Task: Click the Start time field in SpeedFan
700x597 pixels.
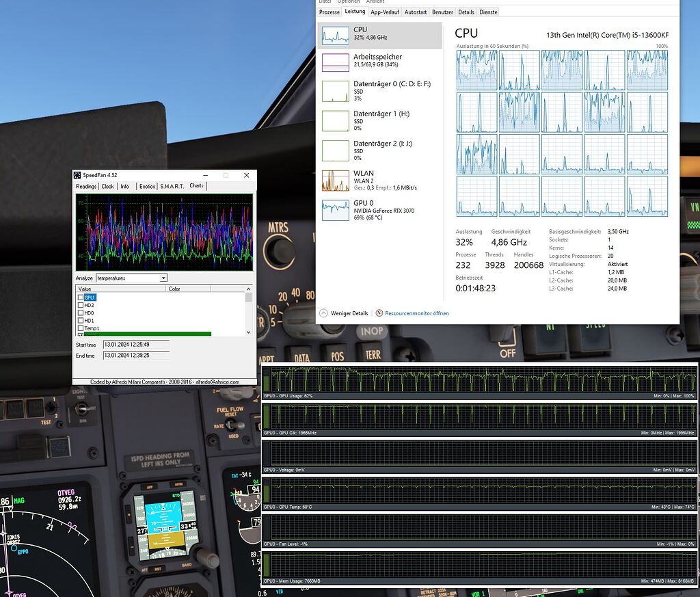Action: coord(135,345)
